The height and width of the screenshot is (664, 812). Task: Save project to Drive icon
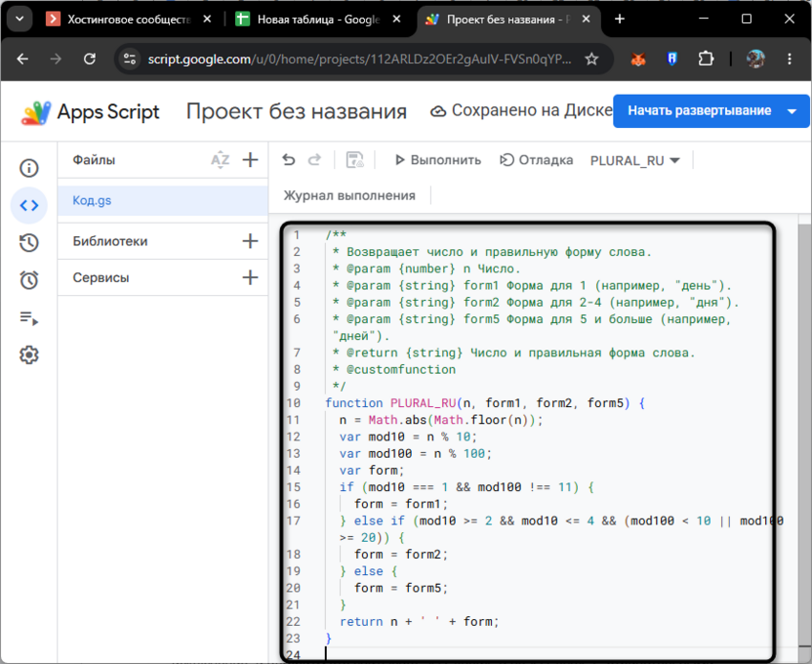354,160
